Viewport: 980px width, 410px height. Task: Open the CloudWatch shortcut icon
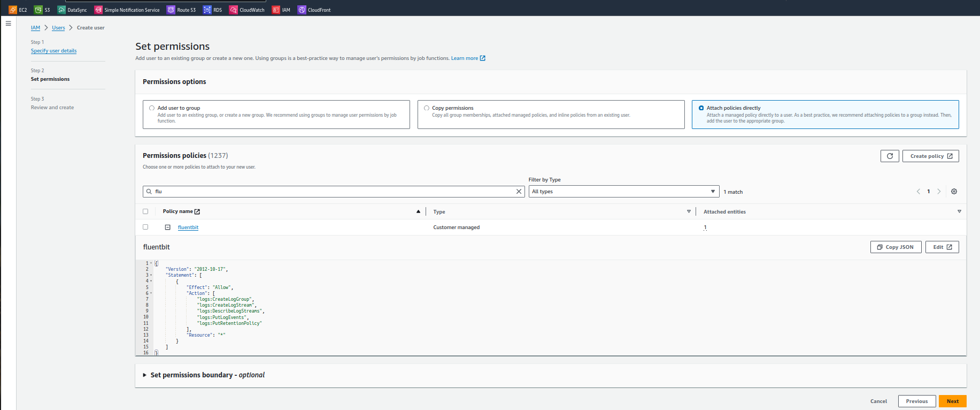tap(233, 10)
